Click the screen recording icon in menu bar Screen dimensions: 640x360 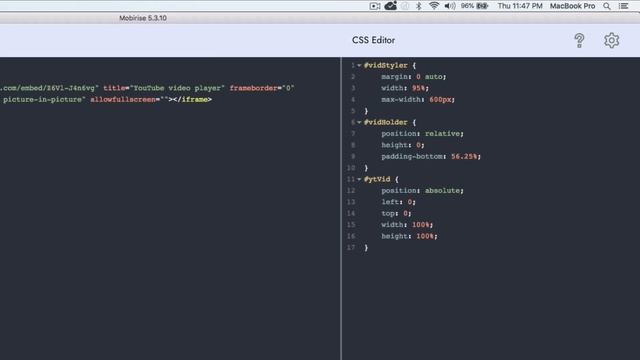click(x=375, y=6)
